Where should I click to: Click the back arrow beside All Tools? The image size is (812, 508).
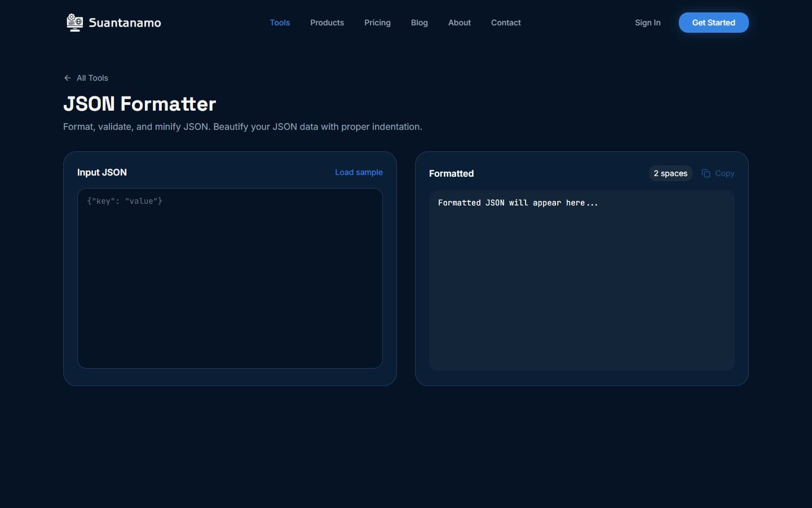coord(67,78)
